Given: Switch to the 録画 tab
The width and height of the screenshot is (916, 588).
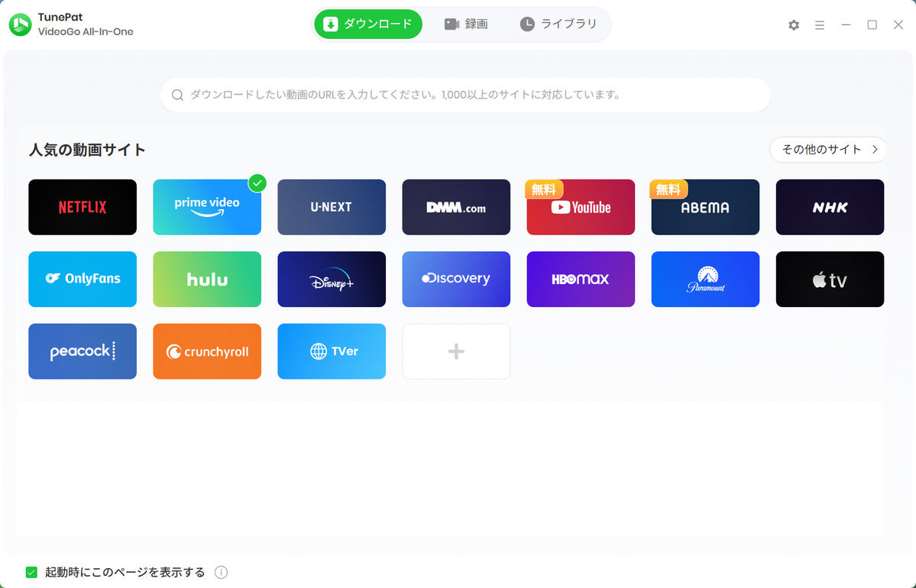Looking at the screenshot, I should [466, 24].
